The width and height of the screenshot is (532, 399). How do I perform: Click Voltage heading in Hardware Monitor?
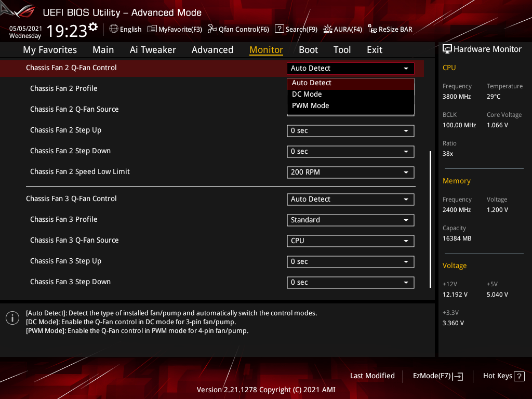point(454,265)
